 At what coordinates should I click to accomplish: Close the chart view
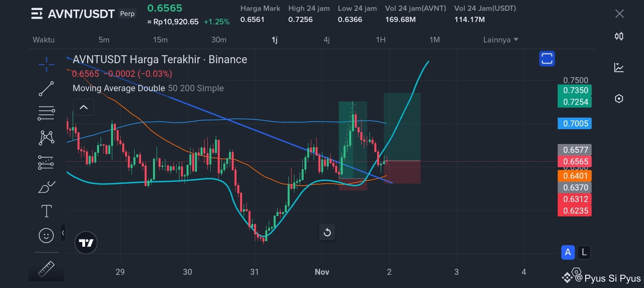point(620,14)
